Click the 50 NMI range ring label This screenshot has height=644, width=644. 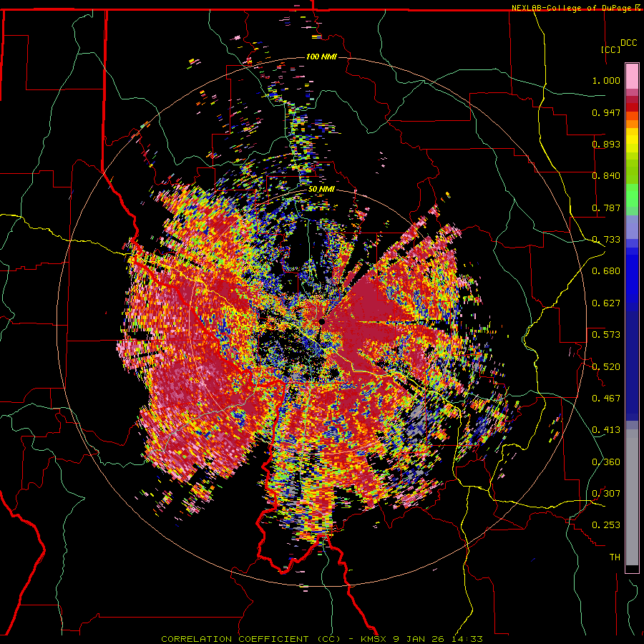tap(321, 190)
